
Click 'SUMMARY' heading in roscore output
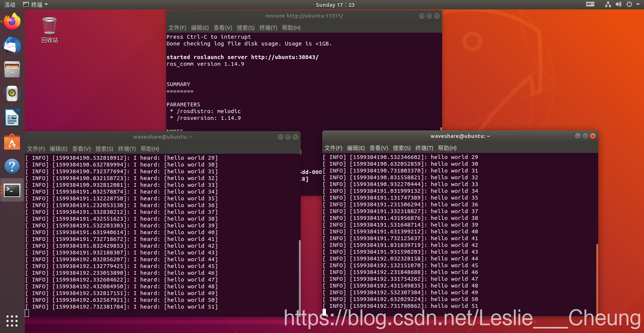179,84
